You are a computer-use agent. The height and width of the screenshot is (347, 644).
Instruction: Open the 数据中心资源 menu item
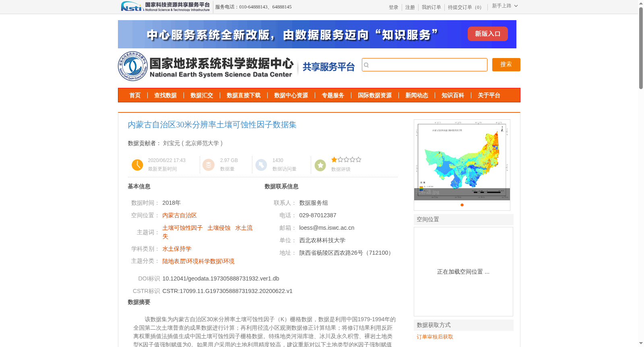coord(291,96)
